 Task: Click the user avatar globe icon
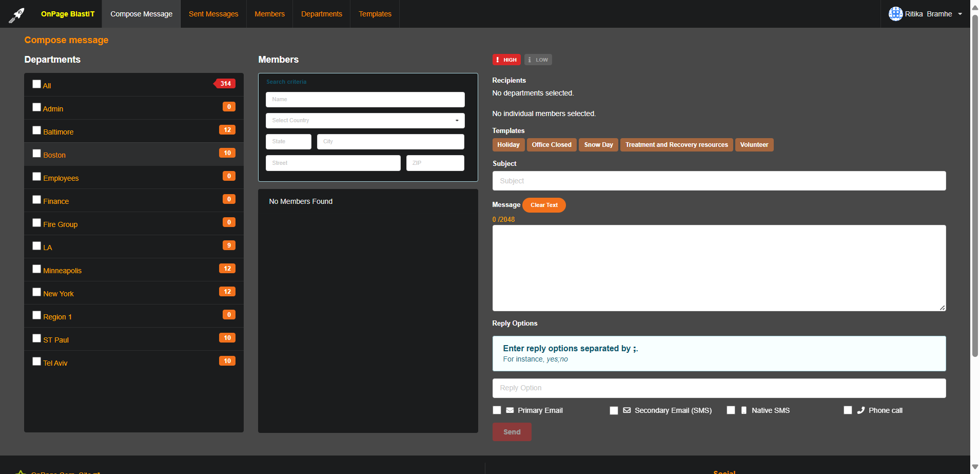tap(895, 14)
